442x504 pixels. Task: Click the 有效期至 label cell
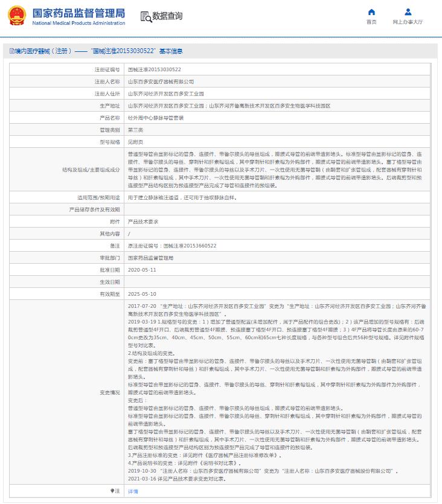pos(66,294)
